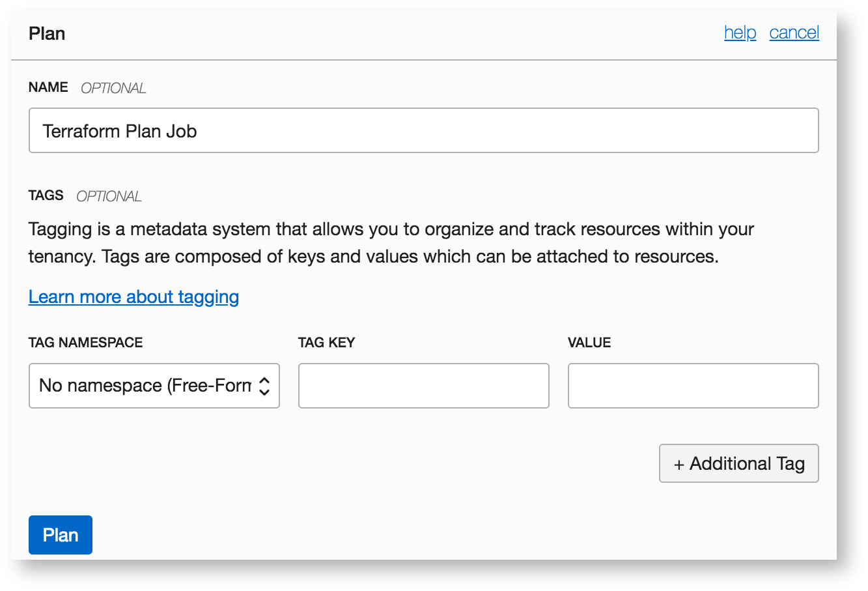Click the Name input field
The image size is (868, 591).
(423, 131)
